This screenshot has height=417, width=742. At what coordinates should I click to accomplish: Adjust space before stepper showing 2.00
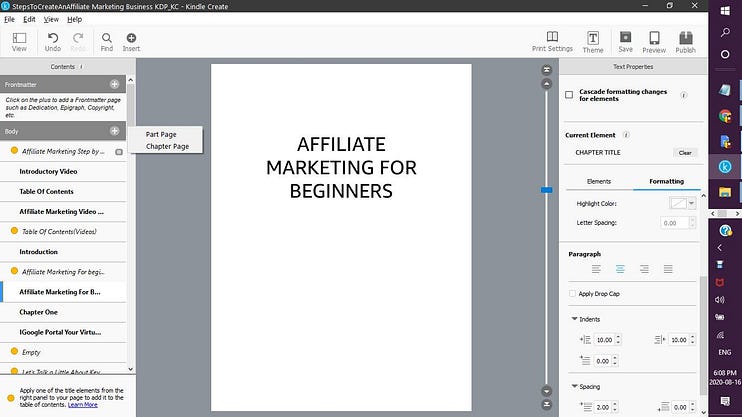615,407
